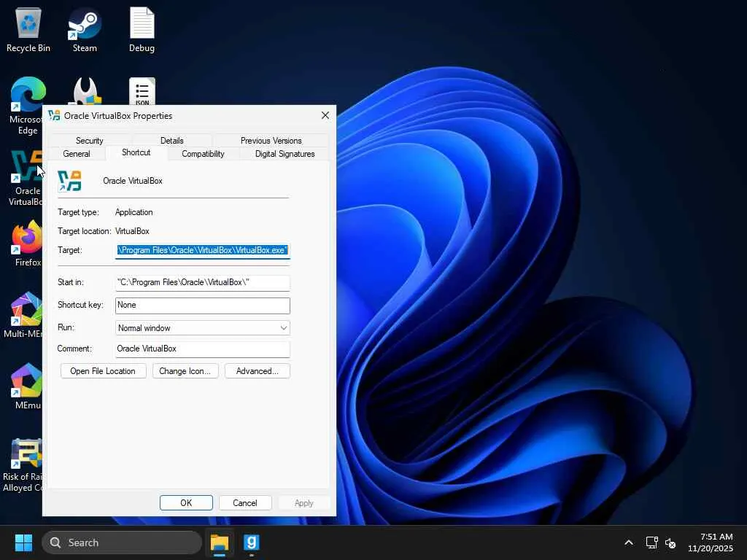Select the Firefox desktop shortcut
Image resolution: width=747 pixels, height=560 pixels.
(x=28, y=243)
